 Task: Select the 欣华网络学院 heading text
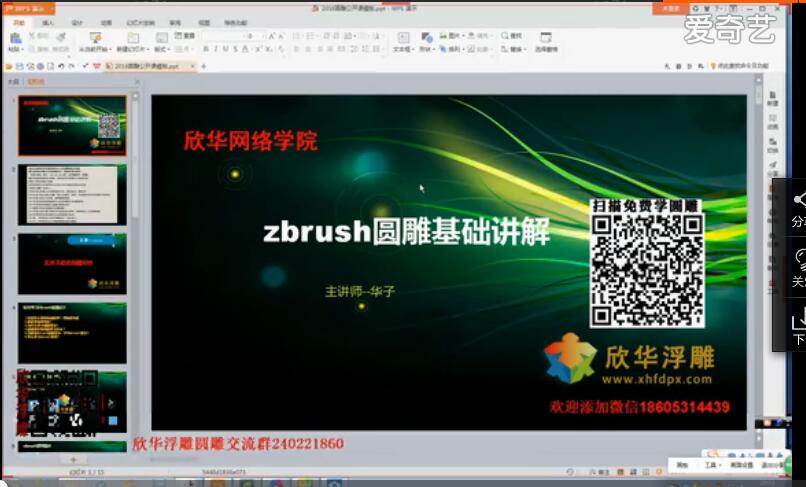point(250,140)
